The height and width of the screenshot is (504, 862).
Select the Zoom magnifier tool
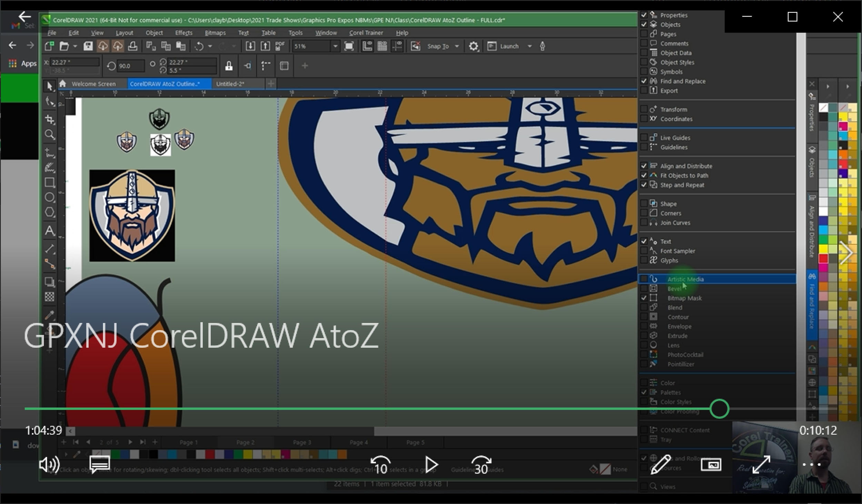tap(50, 135)
